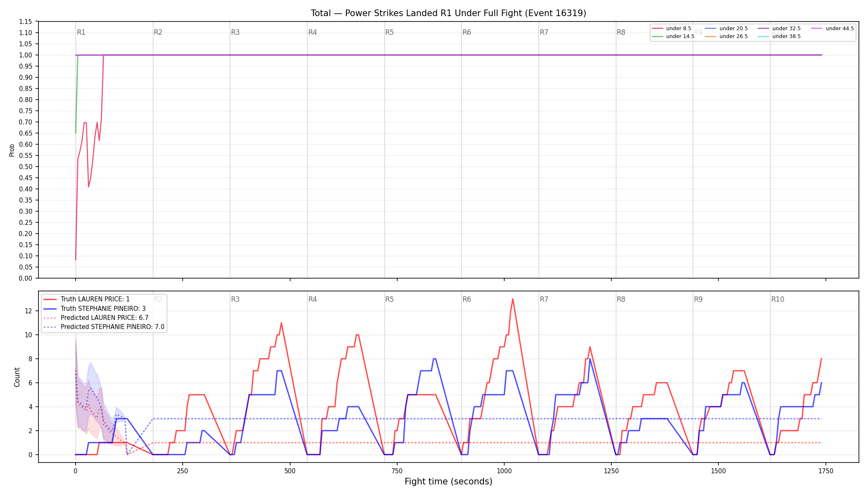868x496 pixels.
Task: Click the 'Fight time (seconds)' axis label
Action: (448, 482)
